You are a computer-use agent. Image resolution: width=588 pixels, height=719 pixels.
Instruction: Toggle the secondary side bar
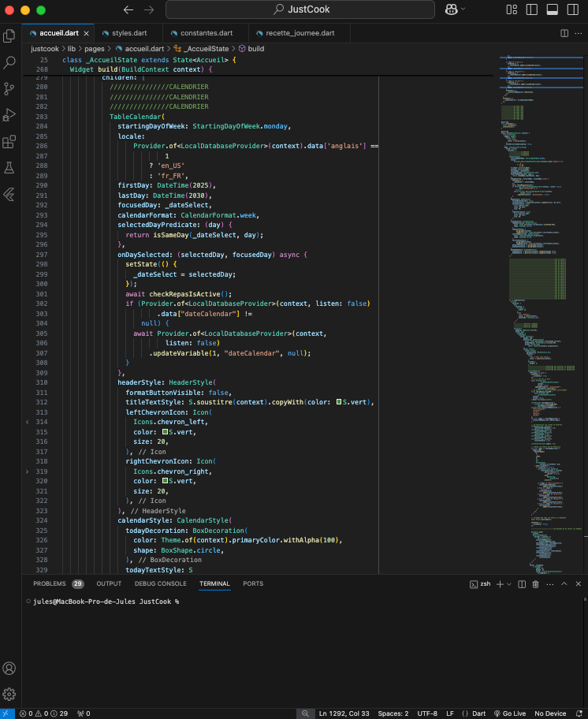click(x=571, y=10)
